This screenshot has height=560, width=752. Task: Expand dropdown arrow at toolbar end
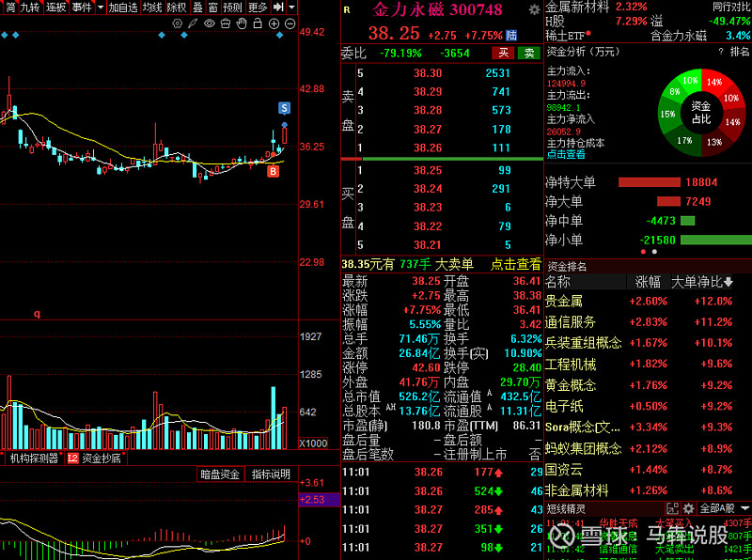[291, 8]
